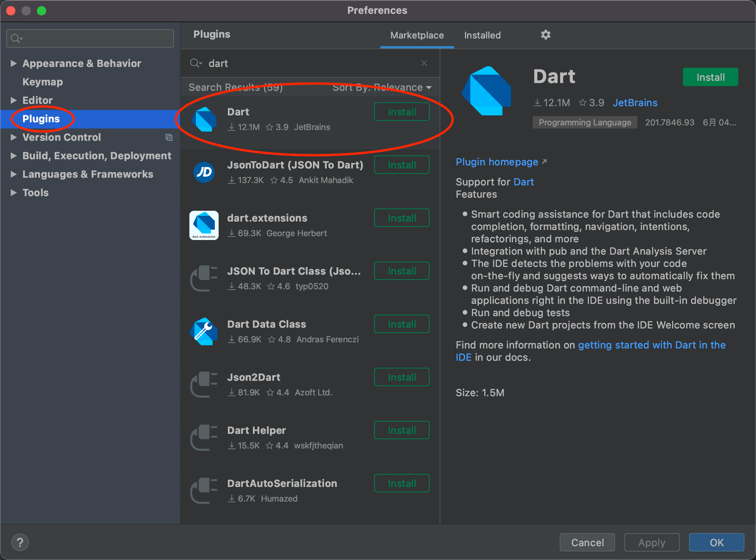The width and height of the screenshot is (756, 560).
Task: Expand the Version Control node
Action: click(13, 137)
